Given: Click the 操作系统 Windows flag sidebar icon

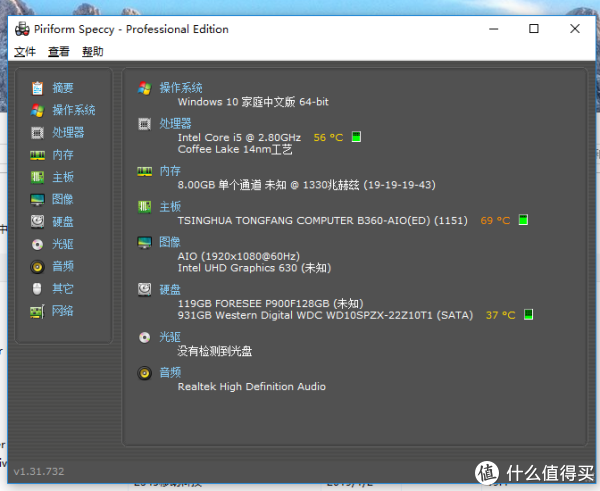Looking at the screenshot, I should [37, 111].
